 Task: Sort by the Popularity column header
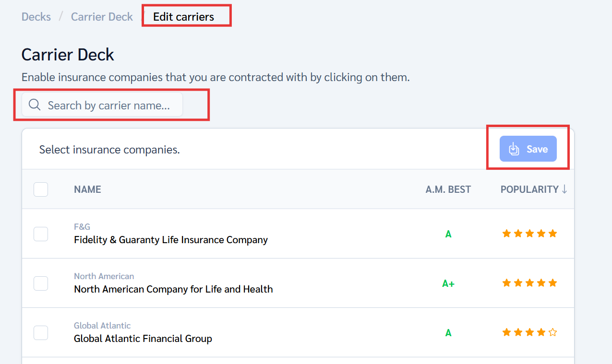click(529, 189)
